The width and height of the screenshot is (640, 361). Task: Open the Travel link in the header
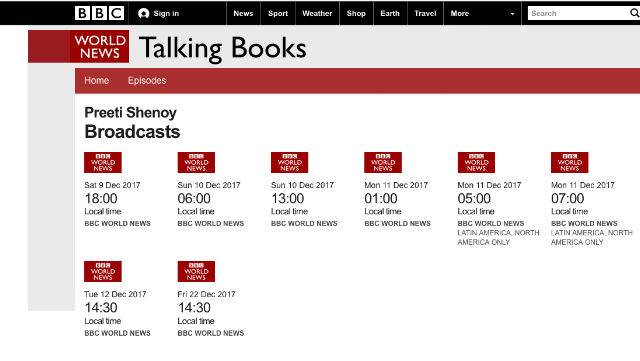tap(425, 13)
